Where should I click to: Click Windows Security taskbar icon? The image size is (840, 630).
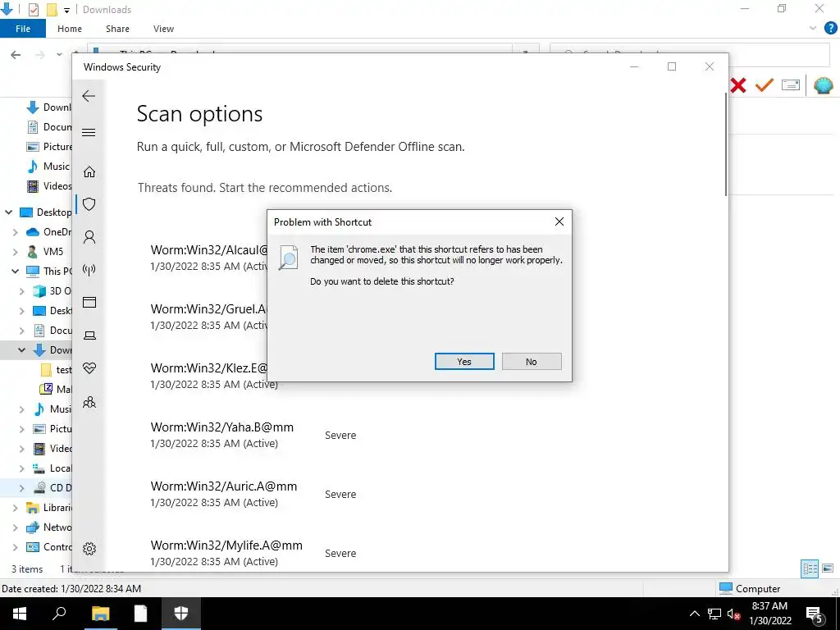point(181,614)
